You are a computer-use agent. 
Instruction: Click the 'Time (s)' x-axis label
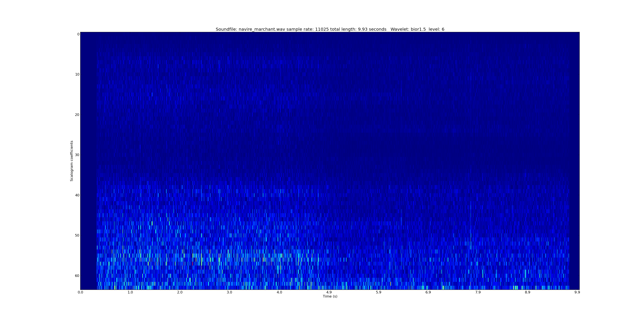(x=330, y=296)
